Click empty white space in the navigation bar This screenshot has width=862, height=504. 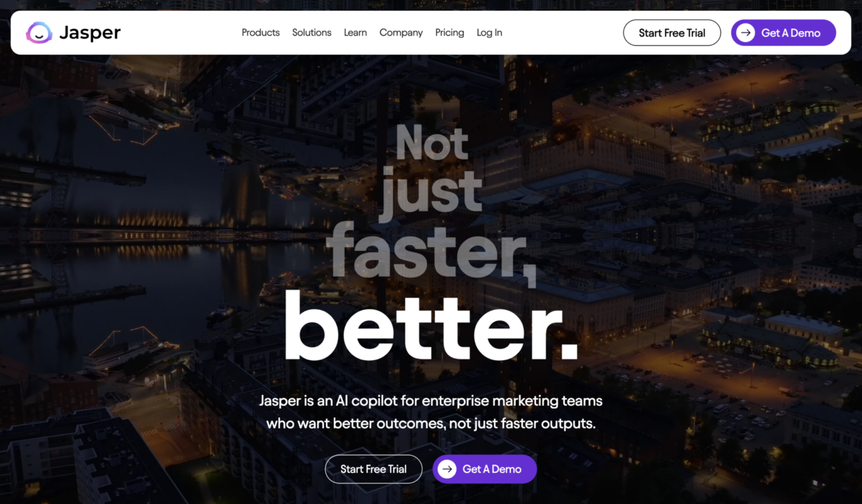(x=559, y=32)
